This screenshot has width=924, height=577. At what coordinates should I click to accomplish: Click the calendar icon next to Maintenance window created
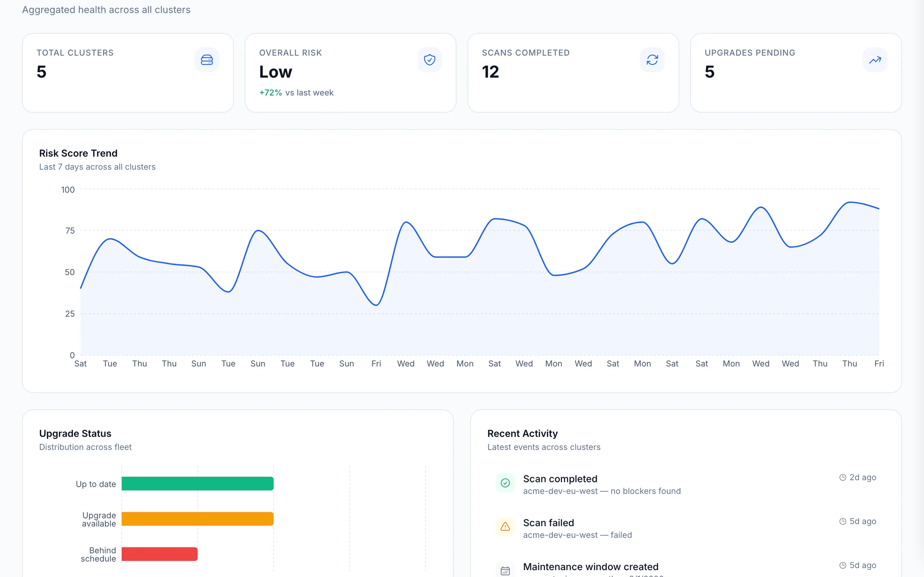point(505,570)
